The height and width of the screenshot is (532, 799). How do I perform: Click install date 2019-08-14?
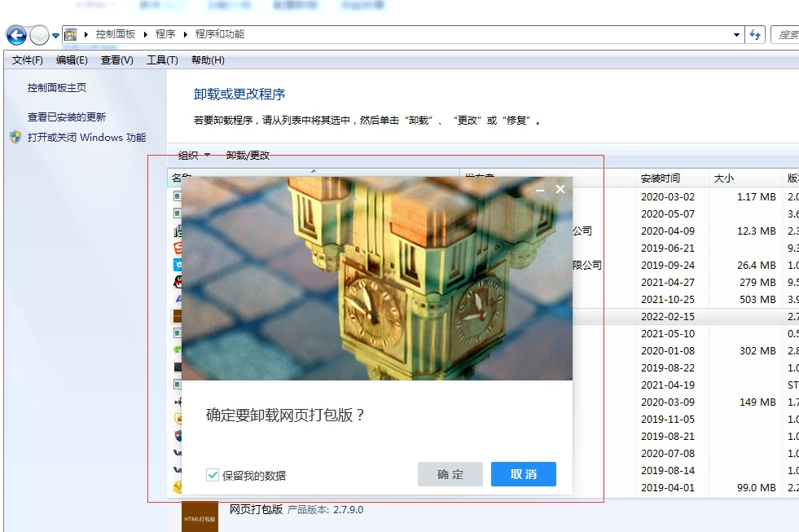coord(668,470)
